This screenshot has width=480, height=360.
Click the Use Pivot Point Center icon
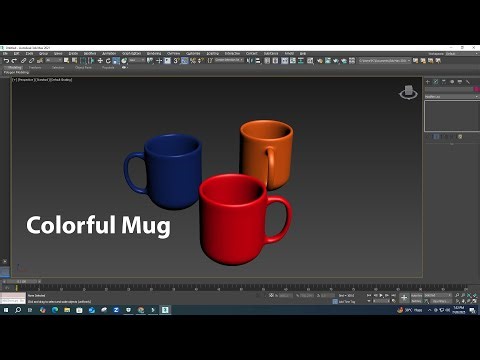(x=150, y=61)
